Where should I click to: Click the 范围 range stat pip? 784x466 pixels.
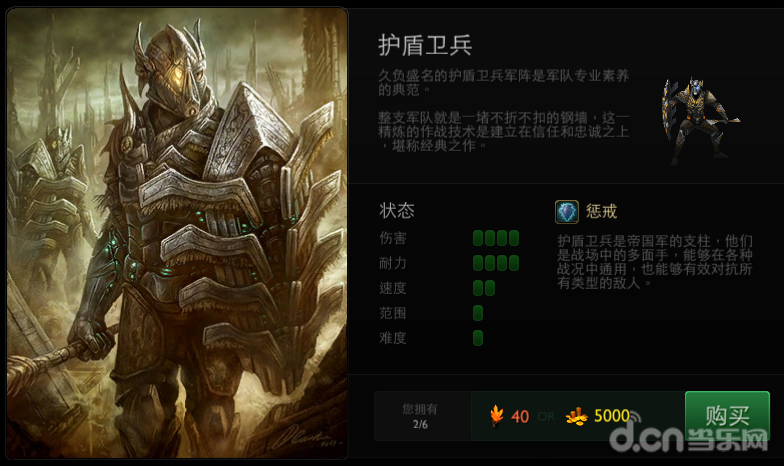(x=478, y=313)
